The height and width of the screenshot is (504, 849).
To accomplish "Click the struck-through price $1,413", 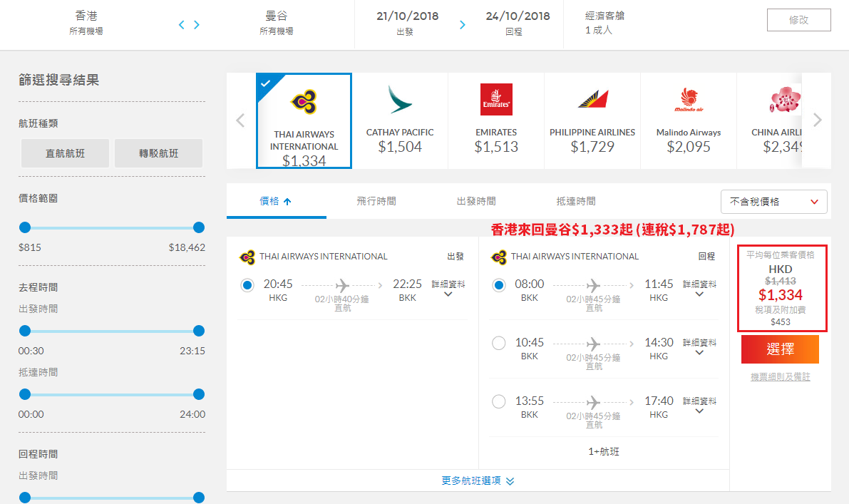I will 781,281.
